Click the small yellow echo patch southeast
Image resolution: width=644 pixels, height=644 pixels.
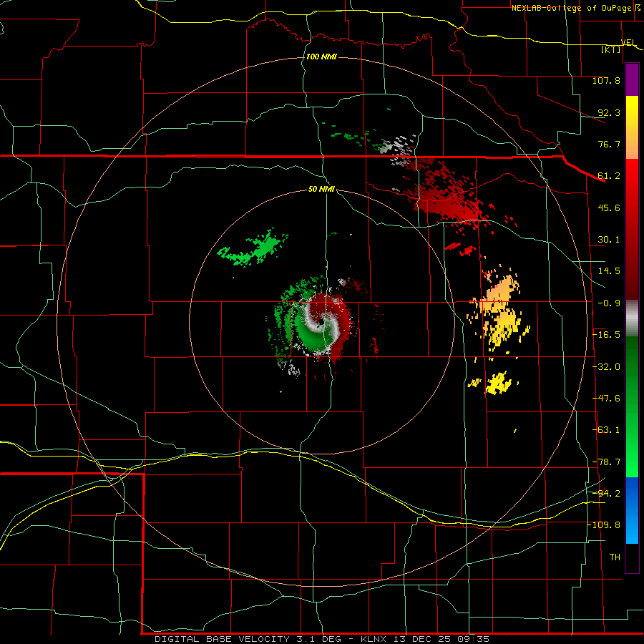point(498,384)
